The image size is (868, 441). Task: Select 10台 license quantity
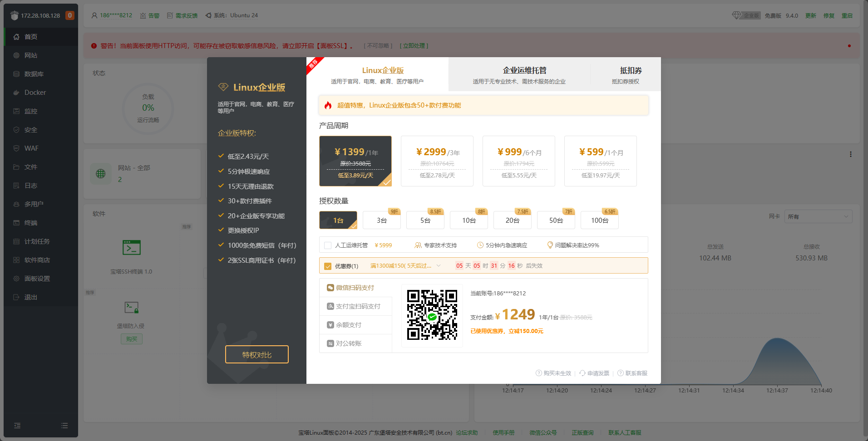pyautogui.click(x=469, y=220)
